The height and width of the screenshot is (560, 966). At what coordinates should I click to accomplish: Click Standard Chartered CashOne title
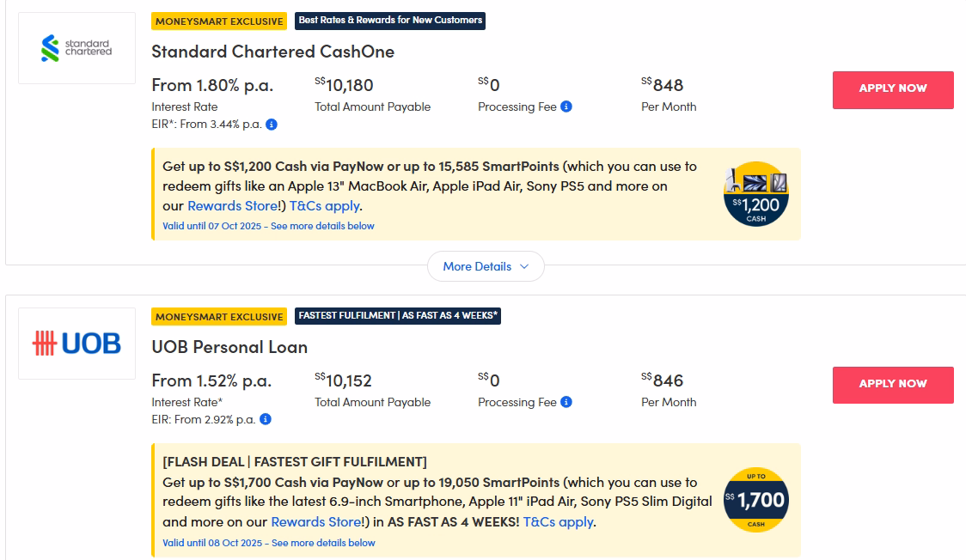272,52
